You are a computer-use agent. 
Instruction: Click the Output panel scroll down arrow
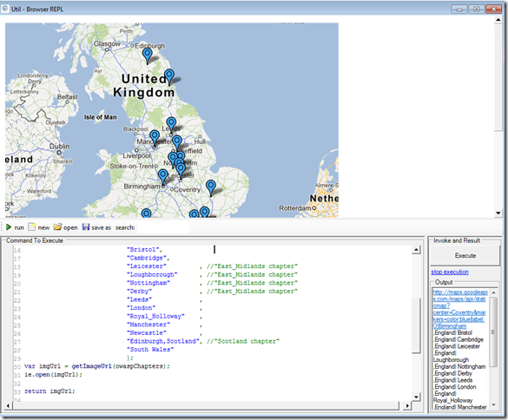point(493,404)
